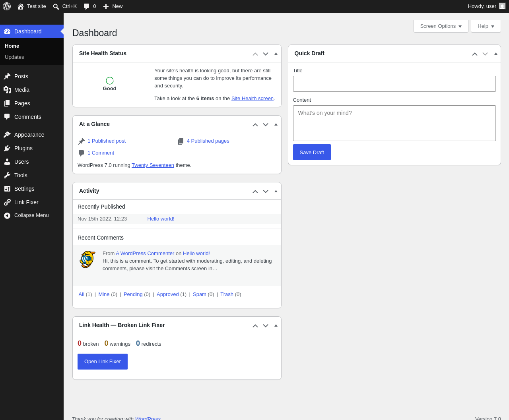Collapse the At a Glance panel
This screenshot has width=509, height=420.
[x=276, y=124]
